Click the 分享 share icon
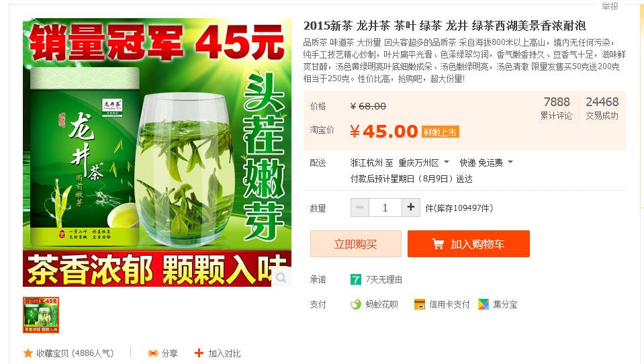This screenshot has width=644, height=364. tap(153, 353)
